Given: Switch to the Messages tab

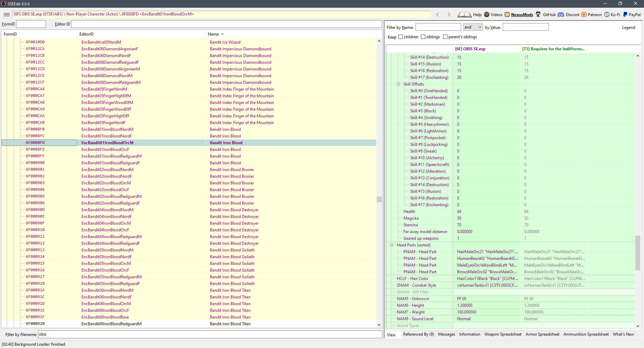Looking at the screenshot, I should 446,334.
